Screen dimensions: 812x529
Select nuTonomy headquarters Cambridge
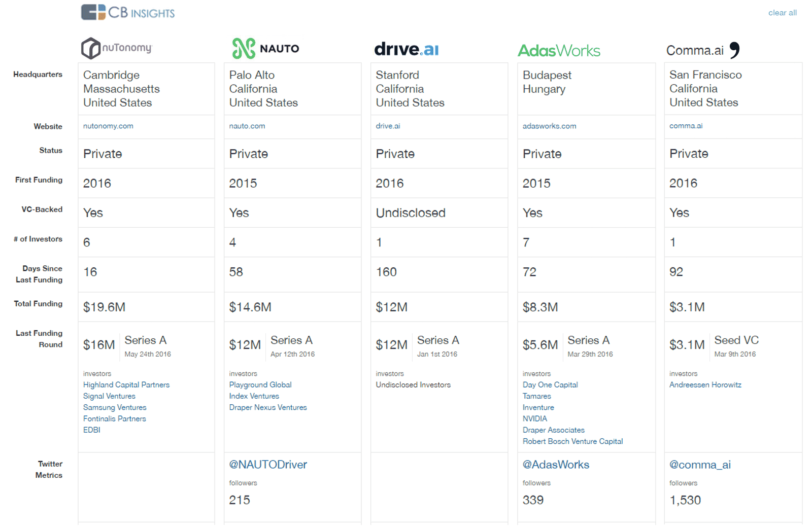click(111, 75)
